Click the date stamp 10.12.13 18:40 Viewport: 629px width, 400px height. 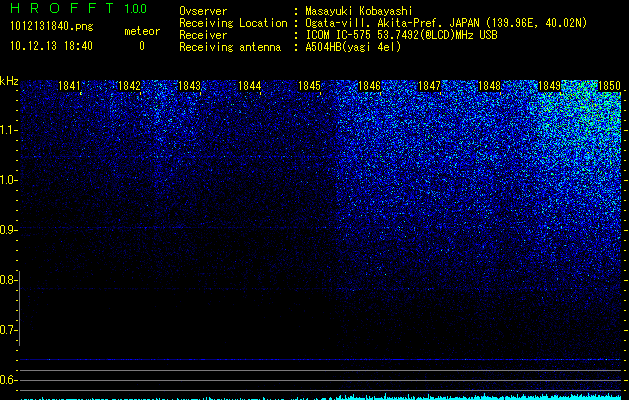click(x=51, y=46)
